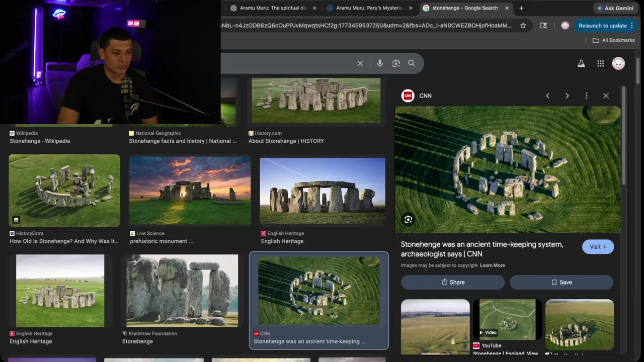Open three-dot options menu in preview panel

pos(586,96)
